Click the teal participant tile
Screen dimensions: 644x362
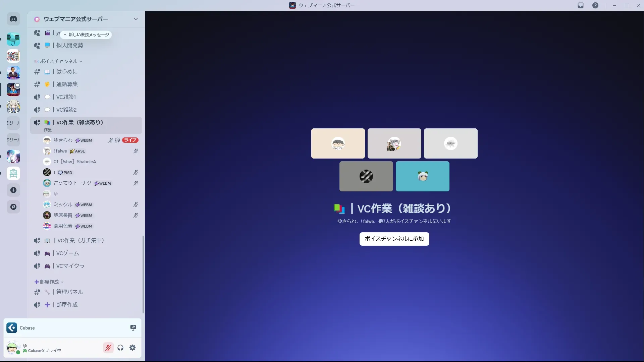click(x=422, y=176)
